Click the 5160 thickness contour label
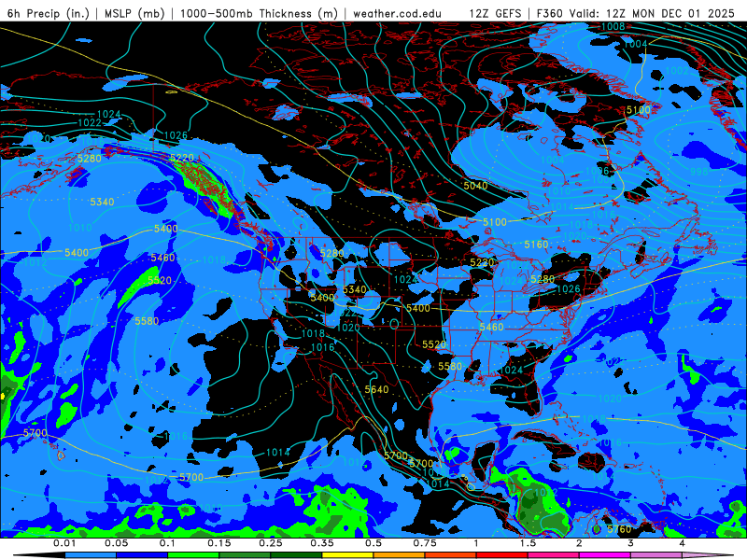Image resolution: width=747 pixels, height=560 pixels. coord(536,245)
